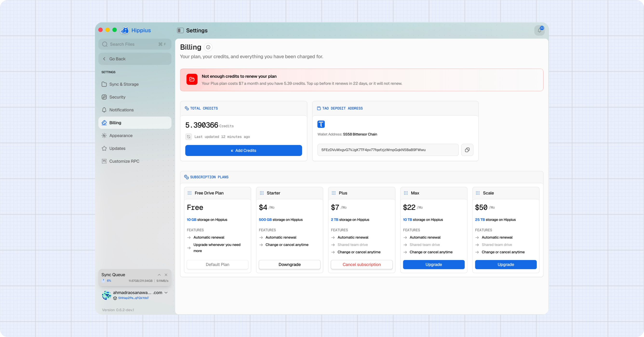
Task: Click the Billing info circle icon
Action: point(208,47)
